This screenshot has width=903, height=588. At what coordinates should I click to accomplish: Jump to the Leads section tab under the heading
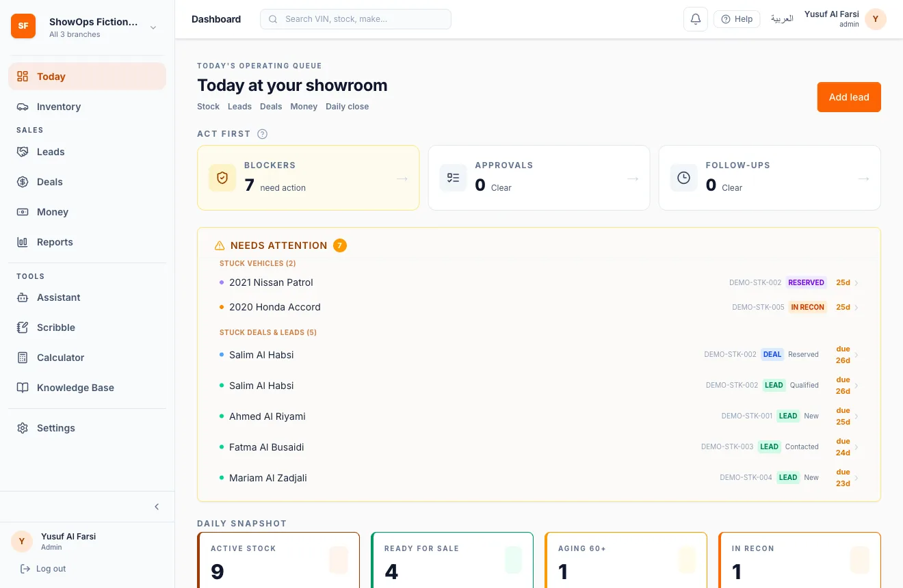coord(239,107)
